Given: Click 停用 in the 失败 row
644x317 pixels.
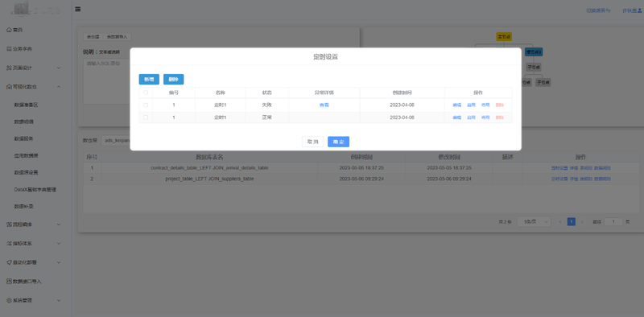Looking at the screenshot, I should (485, 105).
